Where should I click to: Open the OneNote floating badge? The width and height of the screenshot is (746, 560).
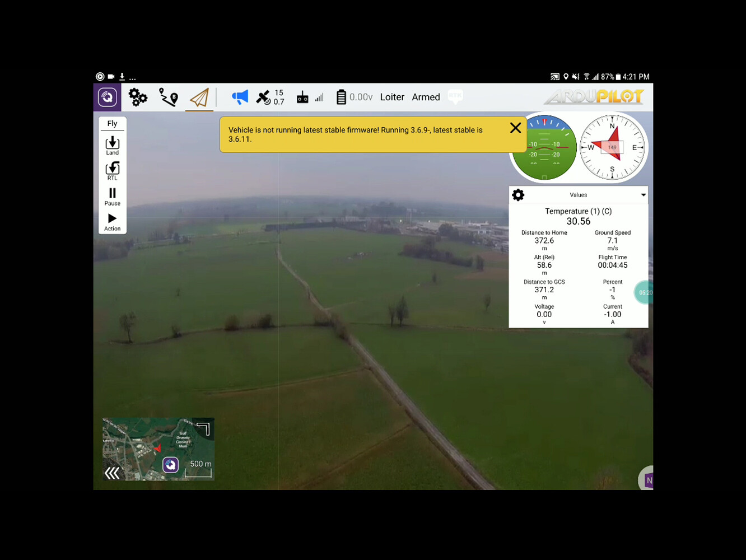(x=646, y=479)
